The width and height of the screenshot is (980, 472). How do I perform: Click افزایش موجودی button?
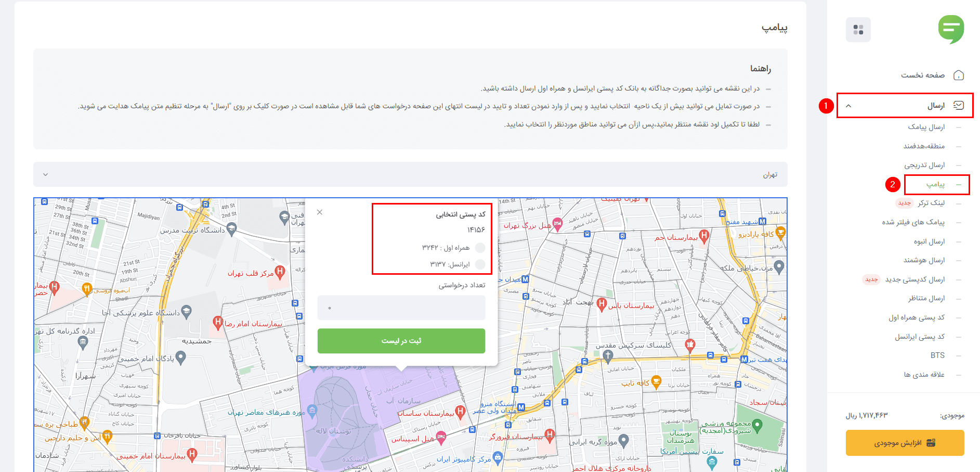(905, 443)
